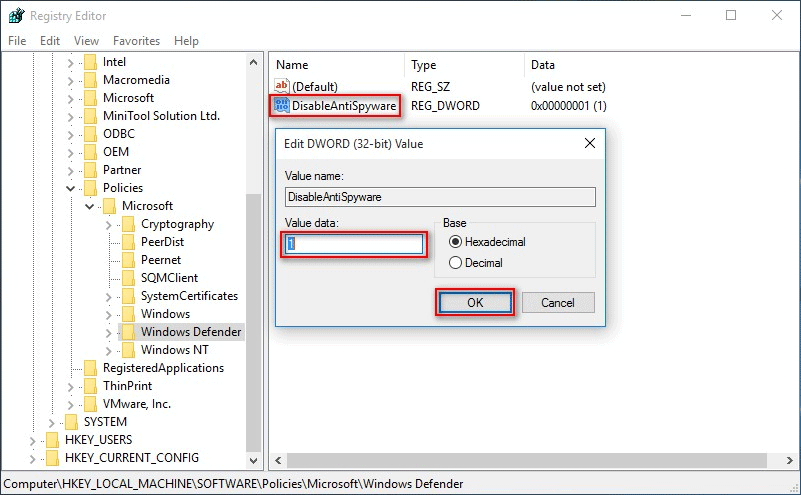
Task: Select the Hexadecimal base option
Action: (x=456, y=242)
